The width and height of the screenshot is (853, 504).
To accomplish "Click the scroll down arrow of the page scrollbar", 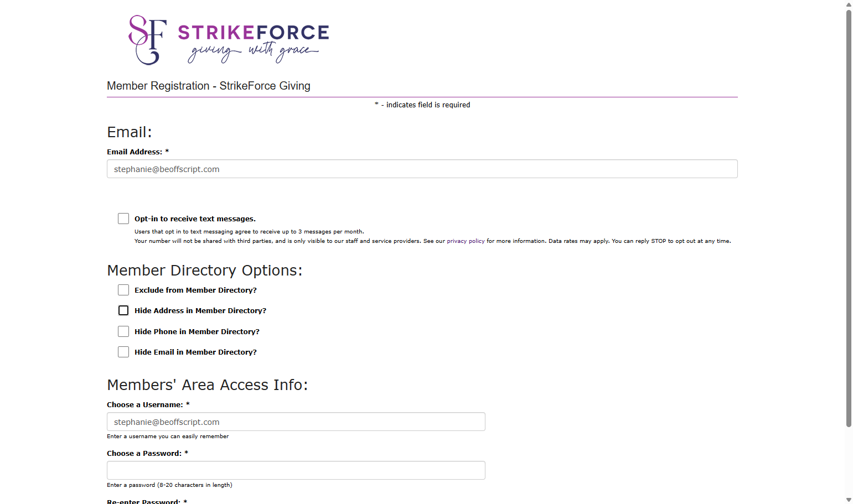I will (849, 500).
